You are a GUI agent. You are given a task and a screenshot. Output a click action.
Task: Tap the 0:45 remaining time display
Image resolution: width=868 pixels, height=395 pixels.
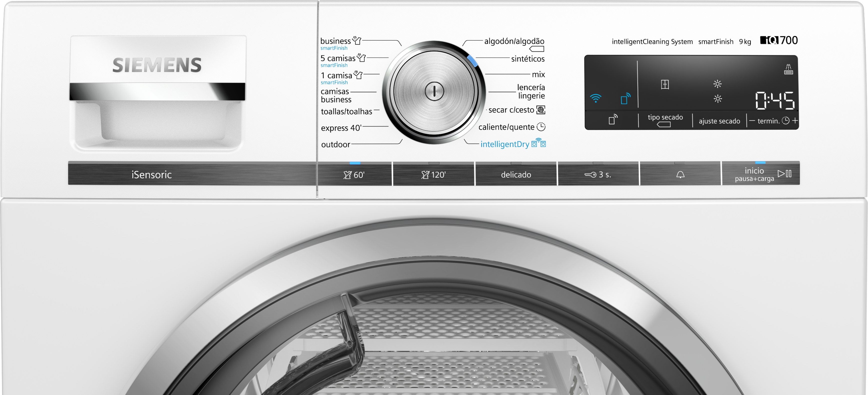coord(775,100)
